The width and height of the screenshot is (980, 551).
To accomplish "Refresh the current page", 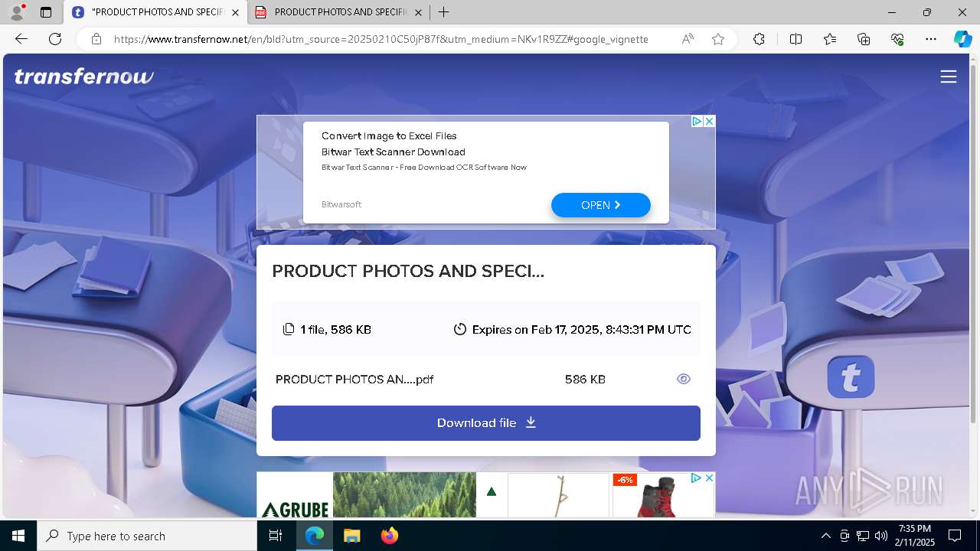I will [x=55, y=39].
